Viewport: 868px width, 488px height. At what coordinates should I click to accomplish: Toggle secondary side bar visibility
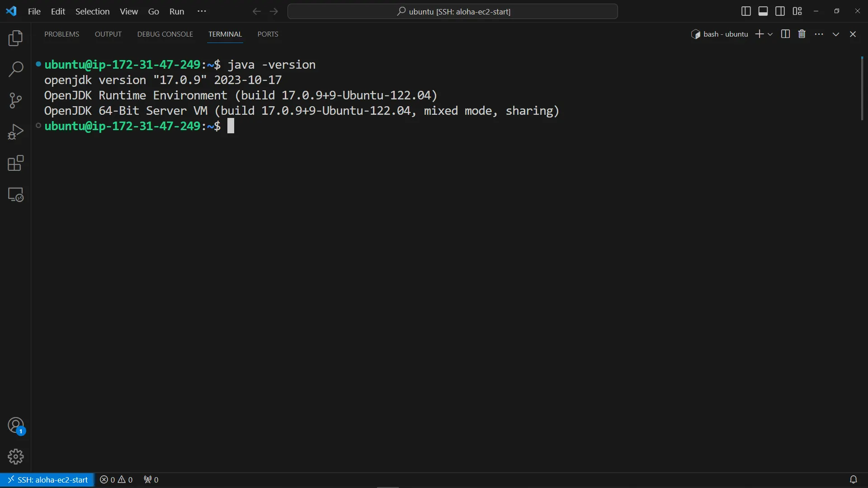point(780,11)
